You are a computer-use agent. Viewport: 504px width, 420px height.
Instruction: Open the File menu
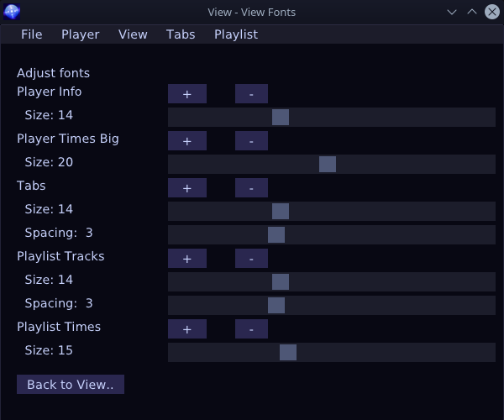pos(32,34)
